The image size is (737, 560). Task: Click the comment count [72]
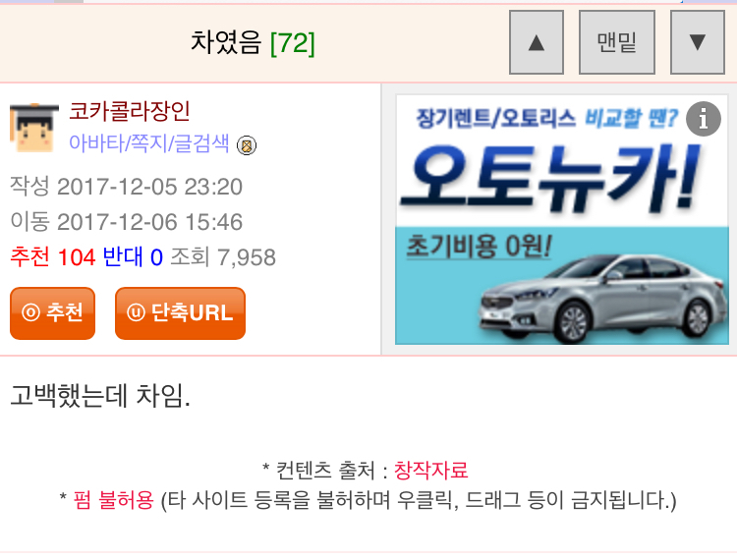pyautogui.click(x=293, y=43)
